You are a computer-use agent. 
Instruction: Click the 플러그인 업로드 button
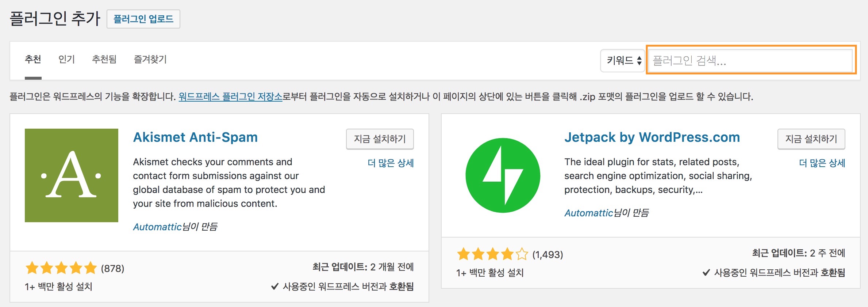pyautogui.click(x=143, y=19)
